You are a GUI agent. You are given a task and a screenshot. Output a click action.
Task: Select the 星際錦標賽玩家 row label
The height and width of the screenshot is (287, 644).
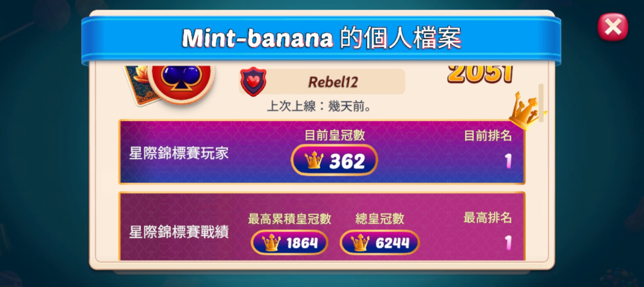[178, 154]
